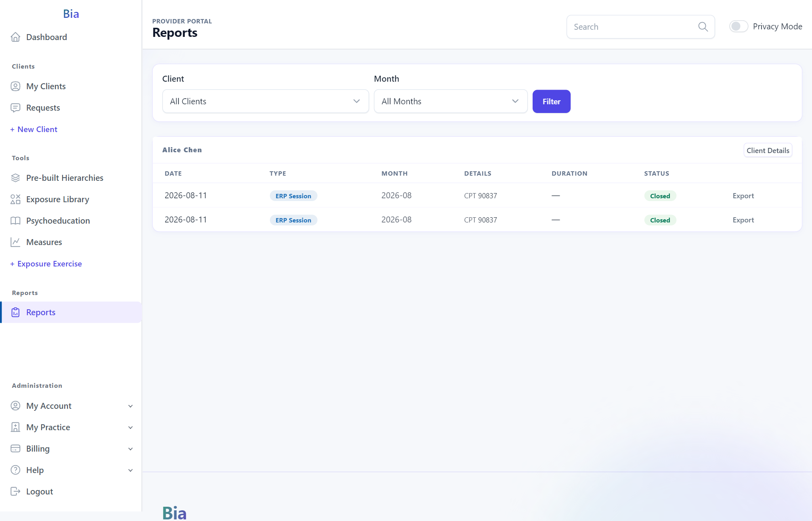Click the DURATION column header
The width and height of the screenshot is (812, 521).
[x=569, y=173]
